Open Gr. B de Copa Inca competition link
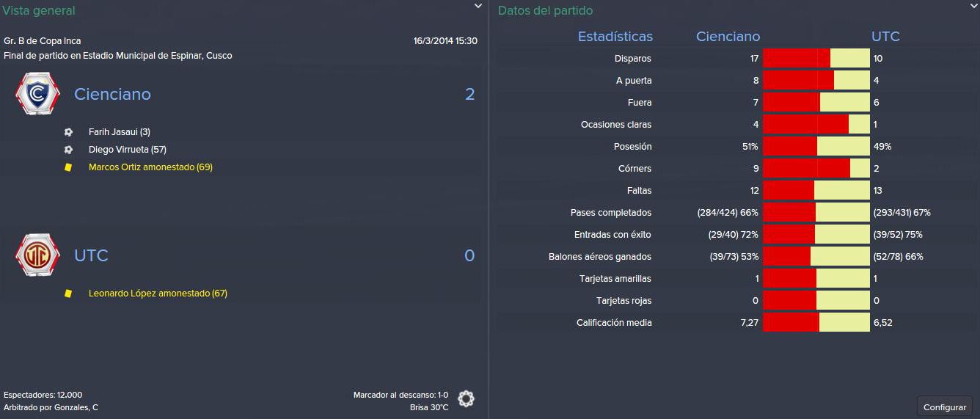The width and height of the screenshot is (980, 419). point(43,41)
